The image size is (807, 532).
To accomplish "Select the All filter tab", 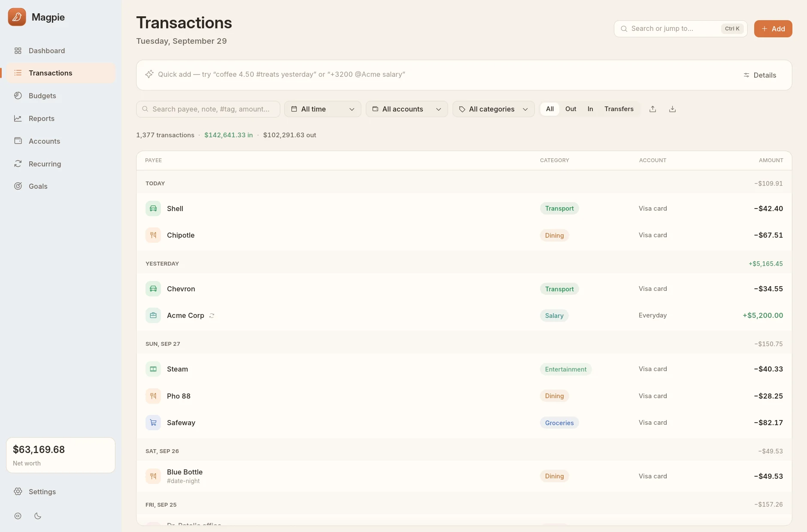I will coord(550,109).
